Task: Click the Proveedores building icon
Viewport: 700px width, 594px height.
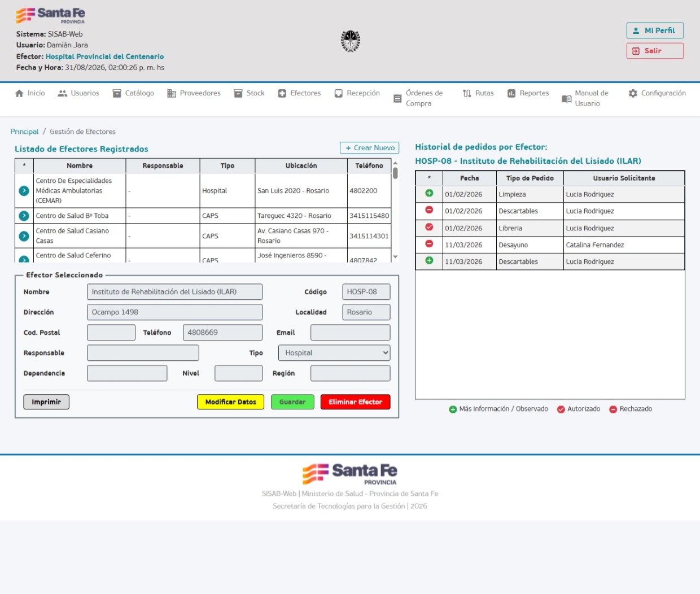Action: coord(172,93)
